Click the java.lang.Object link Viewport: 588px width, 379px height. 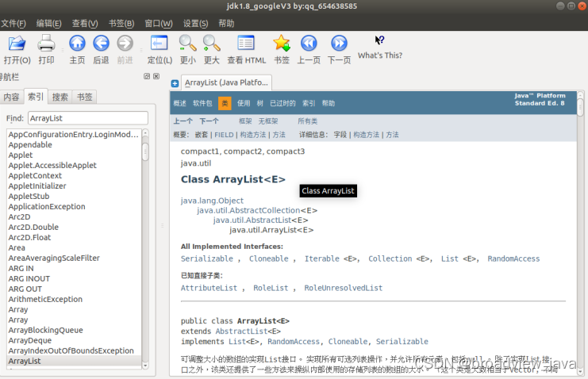[x=212, y=201]
